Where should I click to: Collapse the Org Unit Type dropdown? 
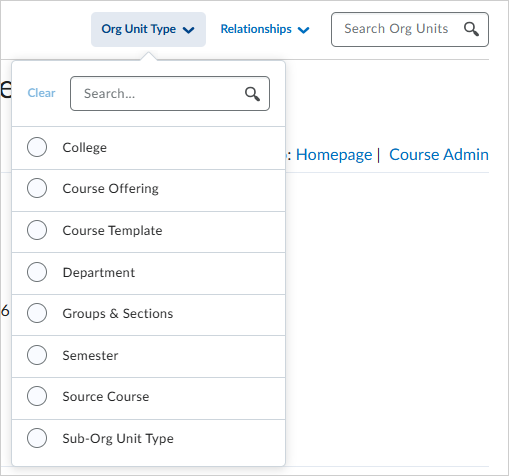click(x=148, y=29)
